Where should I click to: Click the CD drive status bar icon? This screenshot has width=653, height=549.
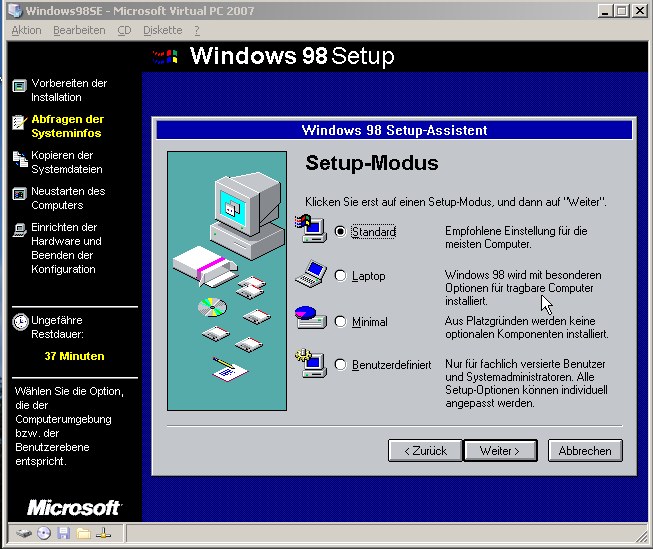tap(44, 533)
